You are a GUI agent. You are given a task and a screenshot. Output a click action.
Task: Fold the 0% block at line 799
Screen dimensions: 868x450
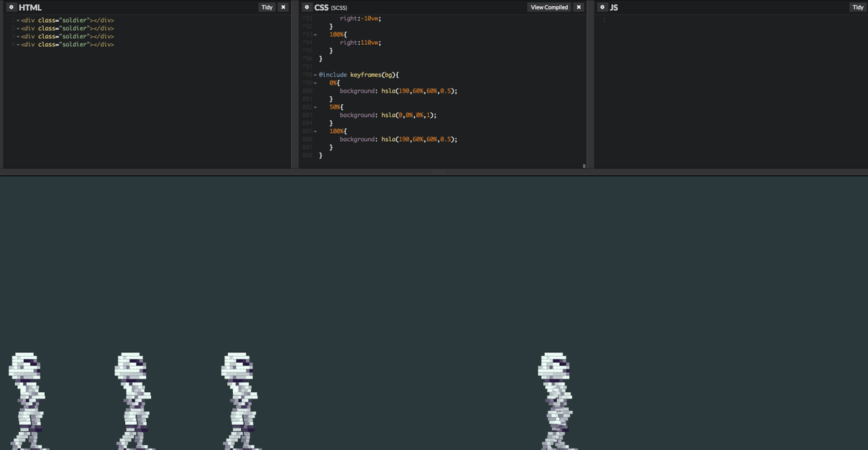click(x=315, y=83)
